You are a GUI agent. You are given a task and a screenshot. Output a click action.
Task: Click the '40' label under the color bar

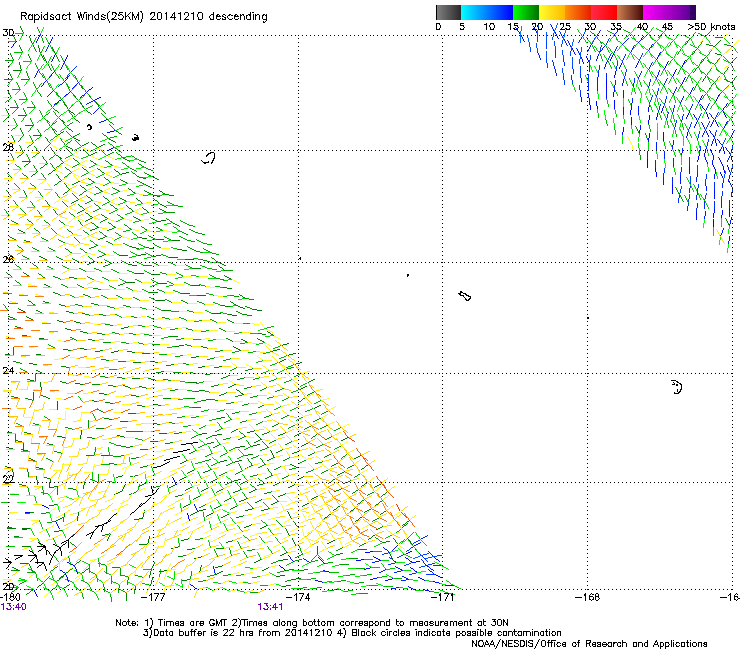point(642,27)
